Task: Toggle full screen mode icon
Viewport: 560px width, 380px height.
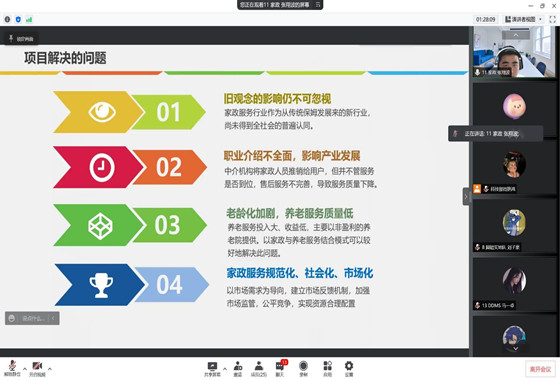Action: [x=552, y=19]
